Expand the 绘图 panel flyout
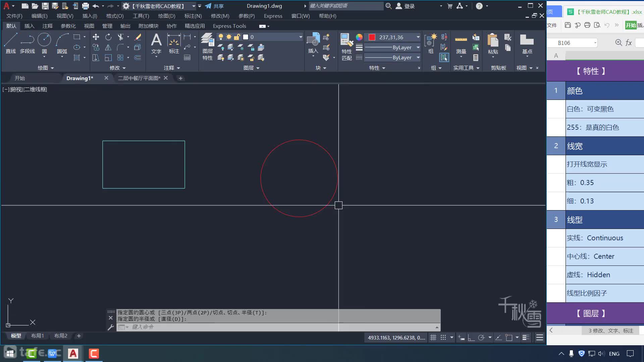Screen dimensions: 644x362 point(46,68)
